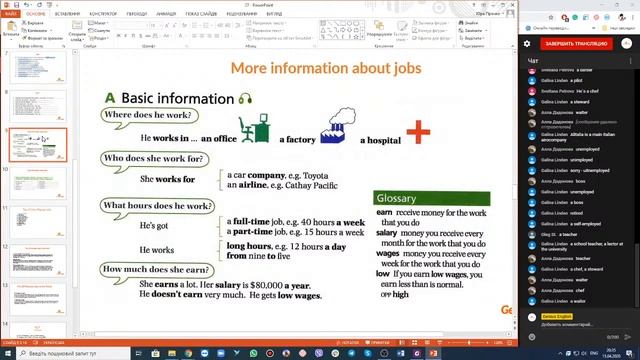The width and height of the screenshot is (640, 360).
Task: Click the Find (binoculars) command
Action: pos(468,23)
